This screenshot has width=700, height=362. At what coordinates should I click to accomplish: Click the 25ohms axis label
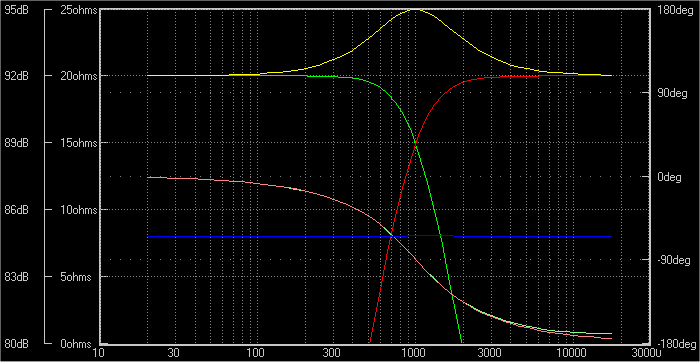click(78, 10)
